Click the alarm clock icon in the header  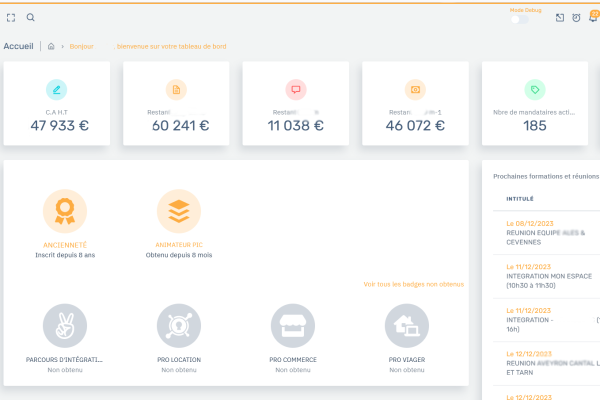pyautogui.click(x=576, y=18)
